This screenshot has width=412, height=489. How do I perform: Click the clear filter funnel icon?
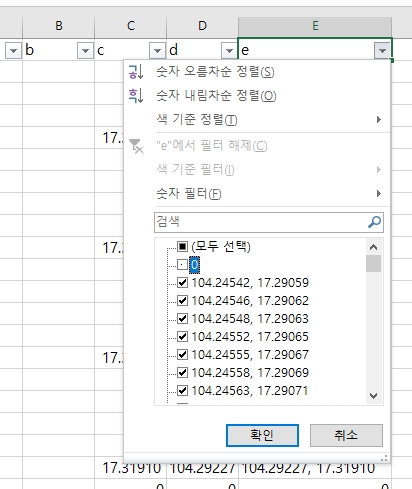point(136,146)
